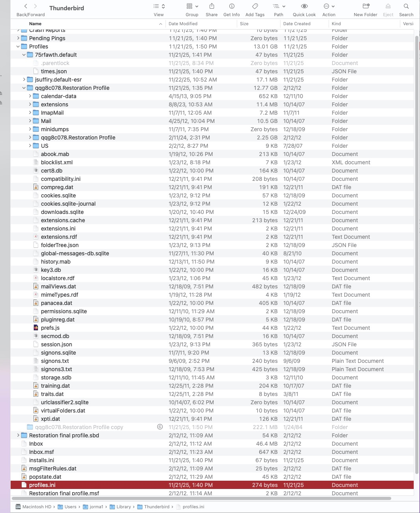Select the signons3.txt file

tap(56, 369)
